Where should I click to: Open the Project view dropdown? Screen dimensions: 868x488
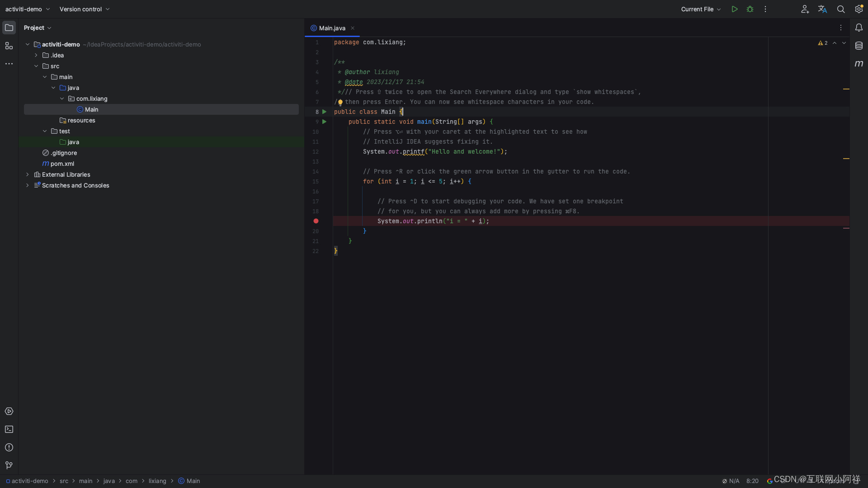point(38,28)
